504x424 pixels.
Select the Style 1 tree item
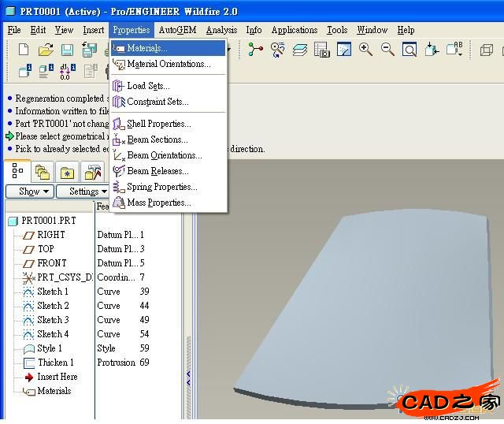pos(49,348)
